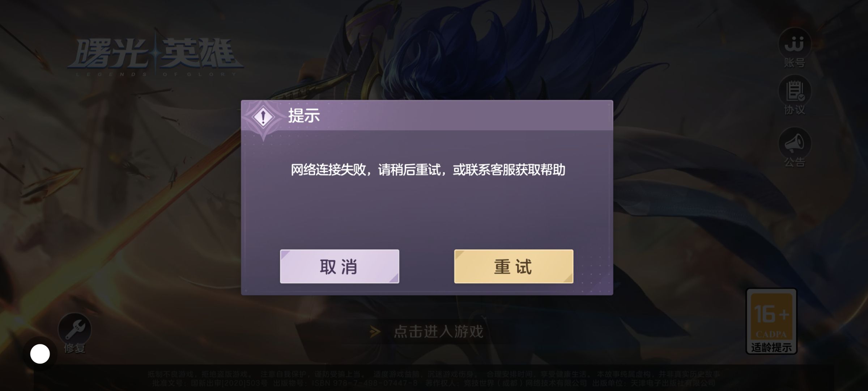This screenshot has height=391, width=868.
Task: Open the 协议 agreement document icon
Action: (x=795, y=91)
